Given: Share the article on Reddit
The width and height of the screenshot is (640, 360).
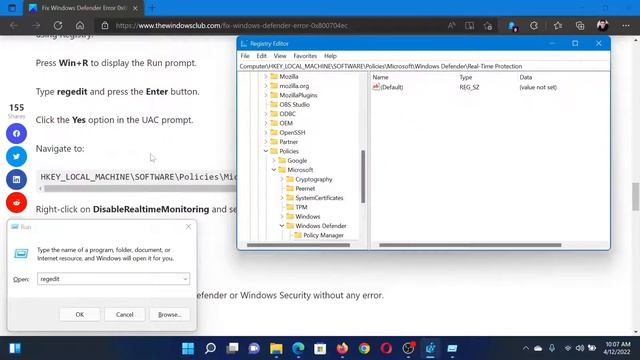Looking at the screenshot, I should point(16,202).
